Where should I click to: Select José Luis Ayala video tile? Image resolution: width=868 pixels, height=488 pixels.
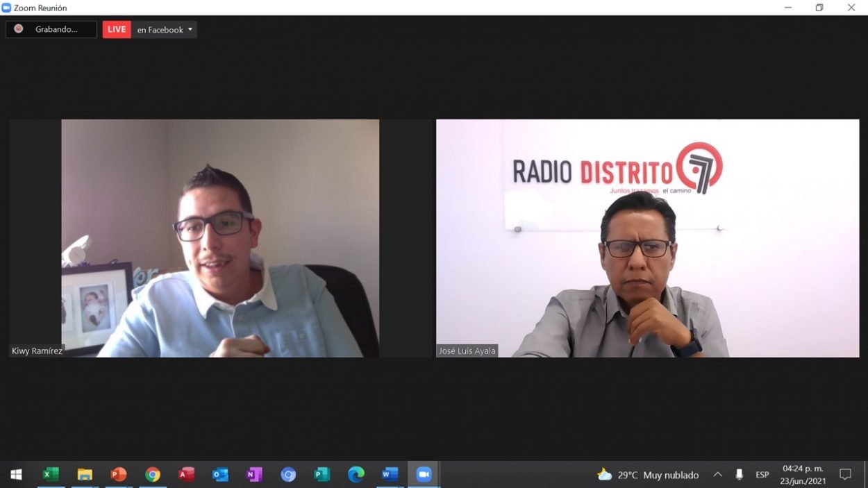647,238
